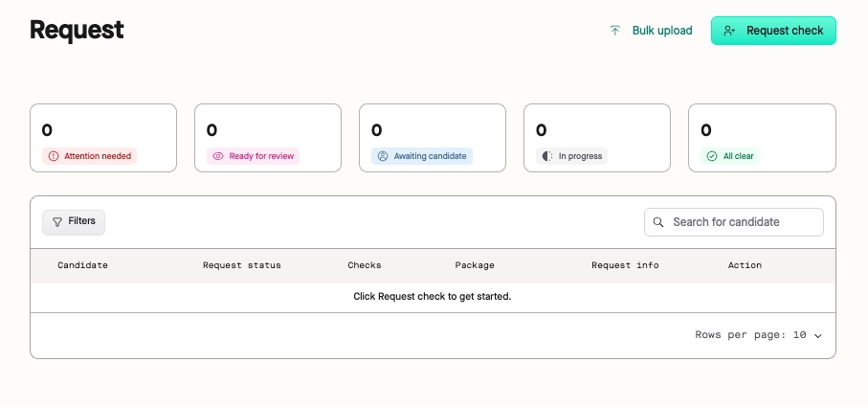Sort by the Candidate column header
The height and width of the screenshot is (407, 868).
pyautogui.click(x=82, y=265)
